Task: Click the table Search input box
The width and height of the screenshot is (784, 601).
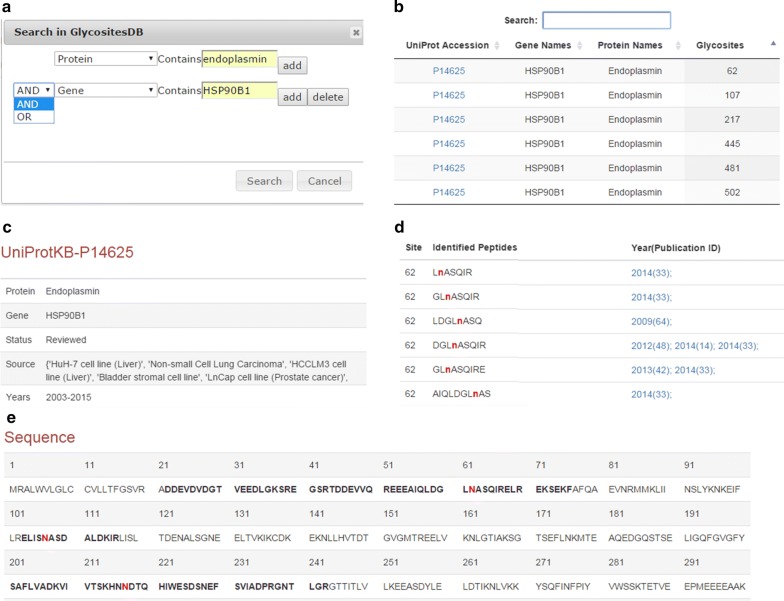Action: click(606, 20)
